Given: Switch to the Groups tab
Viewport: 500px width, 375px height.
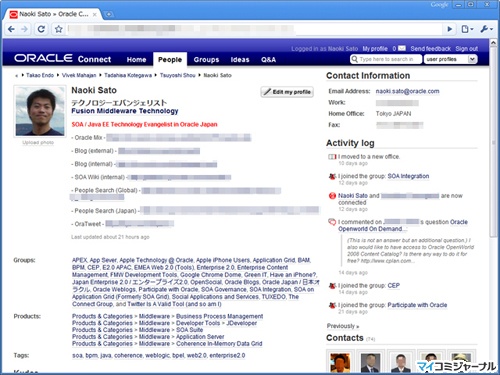Looking at the screenshot, I should point(206,60).
